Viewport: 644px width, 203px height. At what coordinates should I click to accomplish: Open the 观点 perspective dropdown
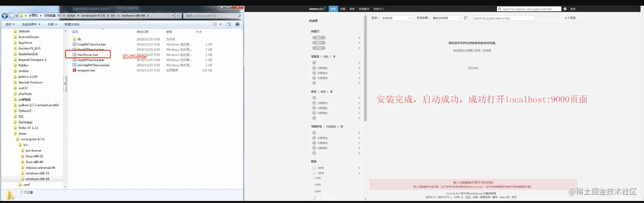click(x=396, y=18)
